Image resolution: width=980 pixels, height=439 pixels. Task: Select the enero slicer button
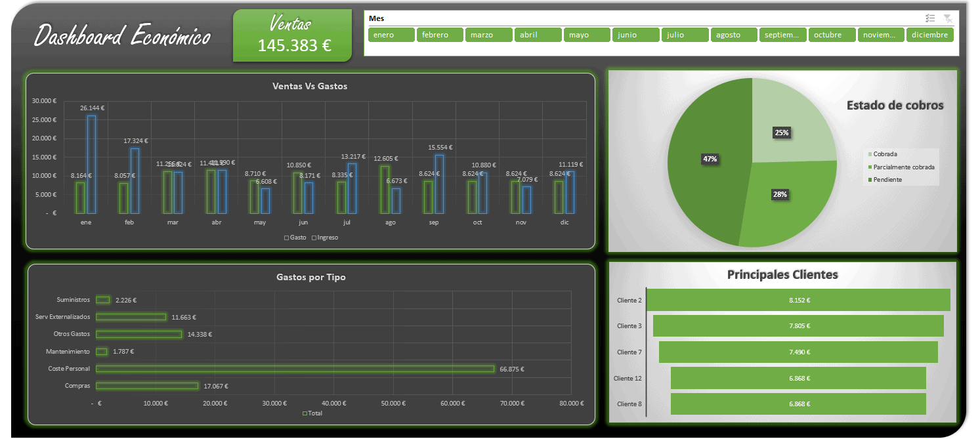point(391,35)
